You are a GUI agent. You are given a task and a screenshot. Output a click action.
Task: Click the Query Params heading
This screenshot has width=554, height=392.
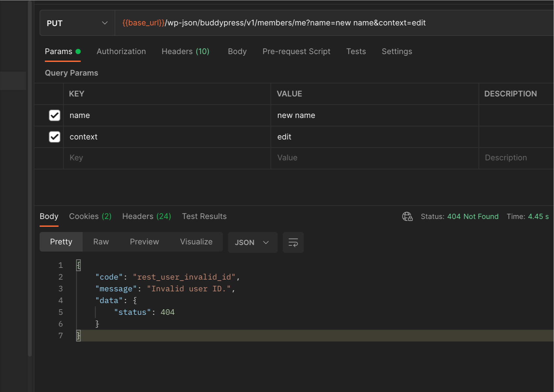click(71, 73)
